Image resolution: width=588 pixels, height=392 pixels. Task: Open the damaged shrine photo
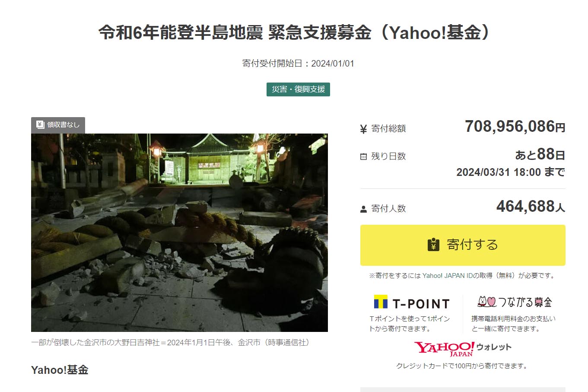click(179, 233)
